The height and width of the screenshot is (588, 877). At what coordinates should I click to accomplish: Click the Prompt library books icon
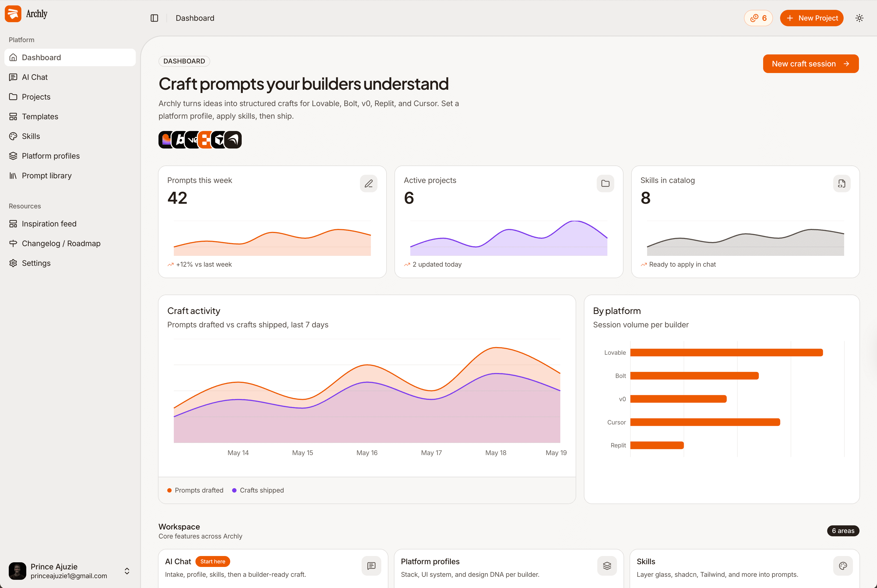point(13,176)
